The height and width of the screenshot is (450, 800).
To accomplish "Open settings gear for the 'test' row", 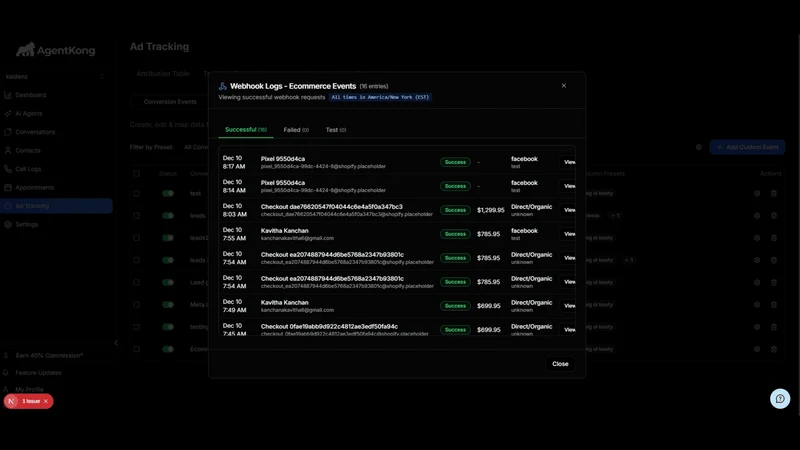I will point(757,193).
